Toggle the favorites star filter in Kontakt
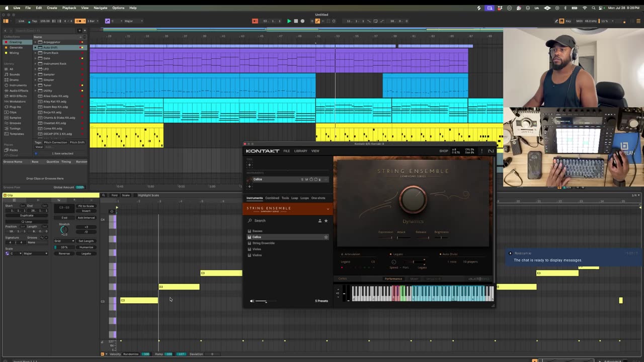This screenshot has width=644, height=362. [x=326, y=221]
